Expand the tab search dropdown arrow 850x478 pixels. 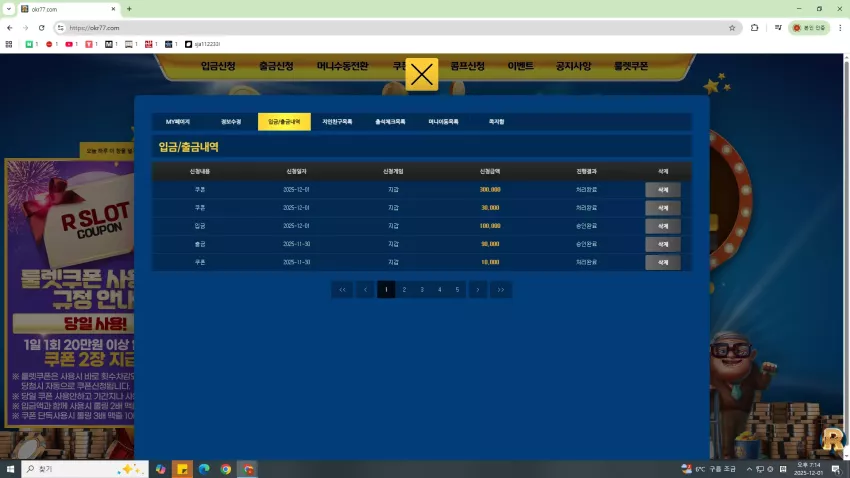[x=9, y=9]
